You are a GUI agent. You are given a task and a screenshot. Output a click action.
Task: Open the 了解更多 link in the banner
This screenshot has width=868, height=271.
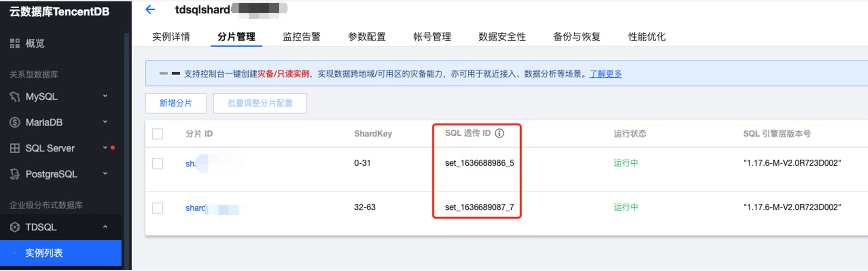[x=606, y=74]
